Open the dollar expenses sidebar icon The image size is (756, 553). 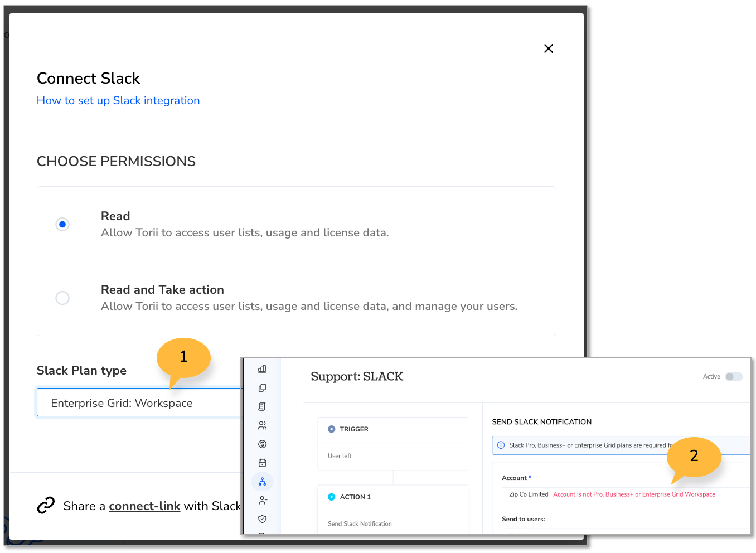pyautogui.click(x=262, y=444)
